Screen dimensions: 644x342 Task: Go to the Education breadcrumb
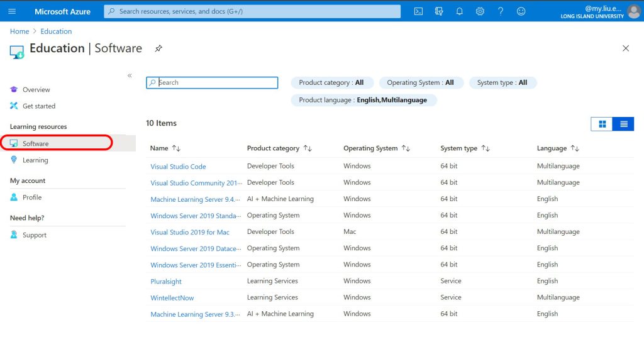(56, 31)
